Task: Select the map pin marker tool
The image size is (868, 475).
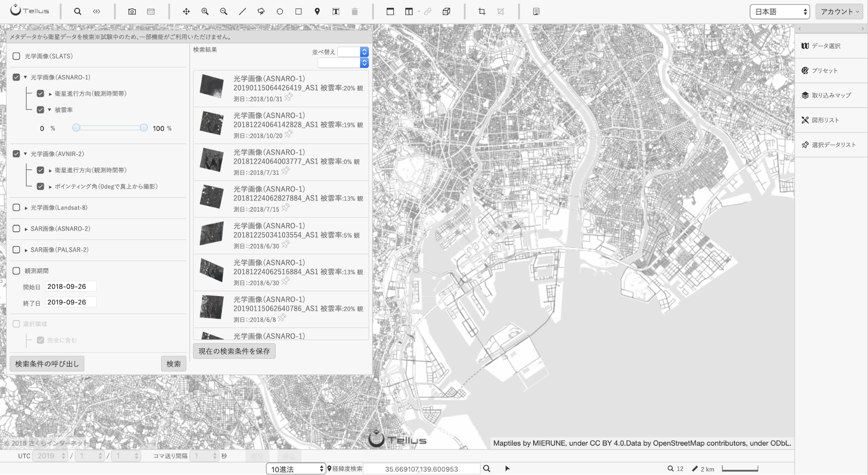Action: [x=317, y=11]
